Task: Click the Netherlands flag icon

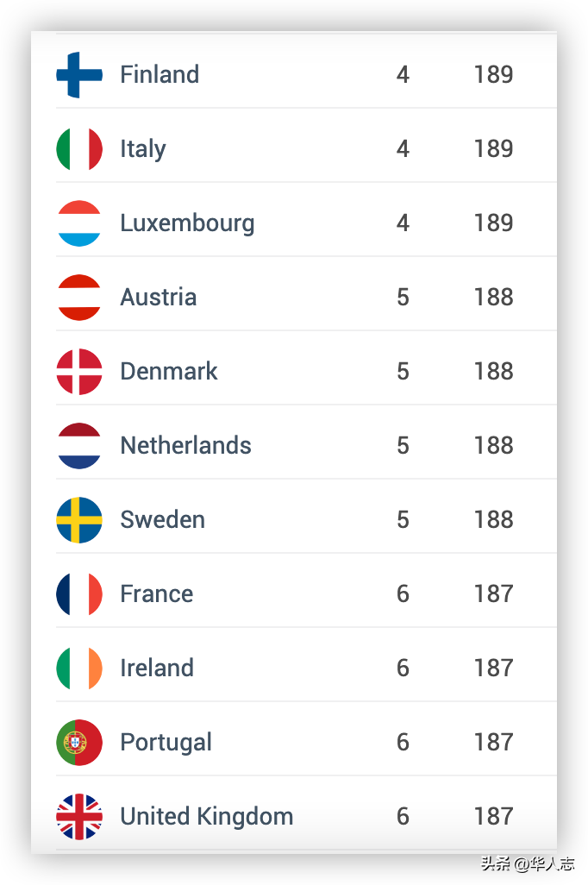Action: point(79,445)
